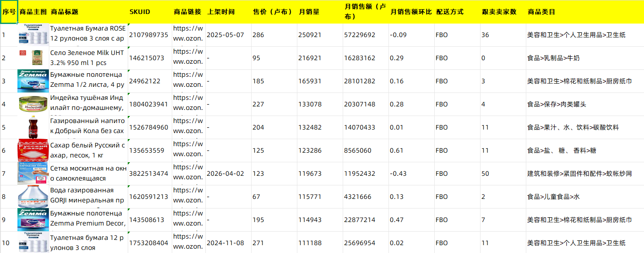644x253 pixels.
Task: Select SKUID cell 2107989735
Action: pyautogui.click(x=150, y=35)
